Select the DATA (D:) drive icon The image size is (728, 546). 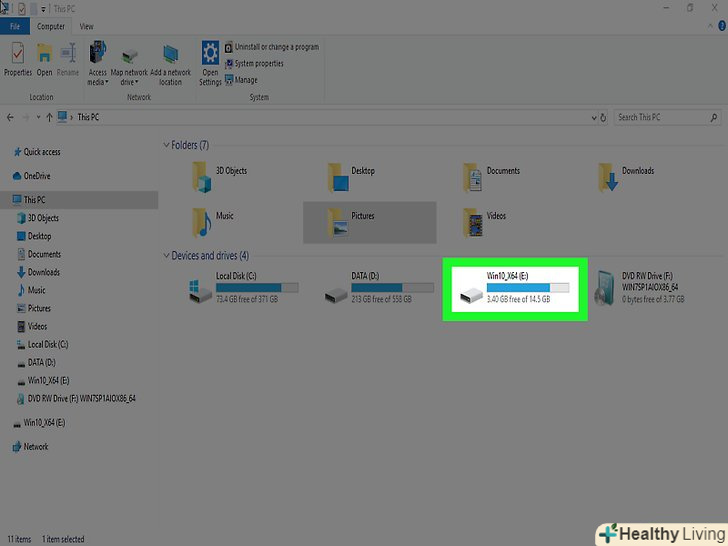point(336,295)
